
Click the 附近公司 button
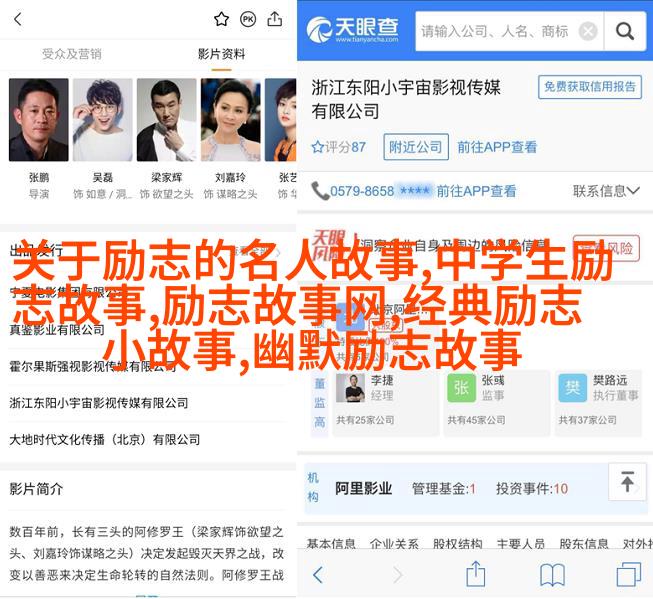point(416,147)
